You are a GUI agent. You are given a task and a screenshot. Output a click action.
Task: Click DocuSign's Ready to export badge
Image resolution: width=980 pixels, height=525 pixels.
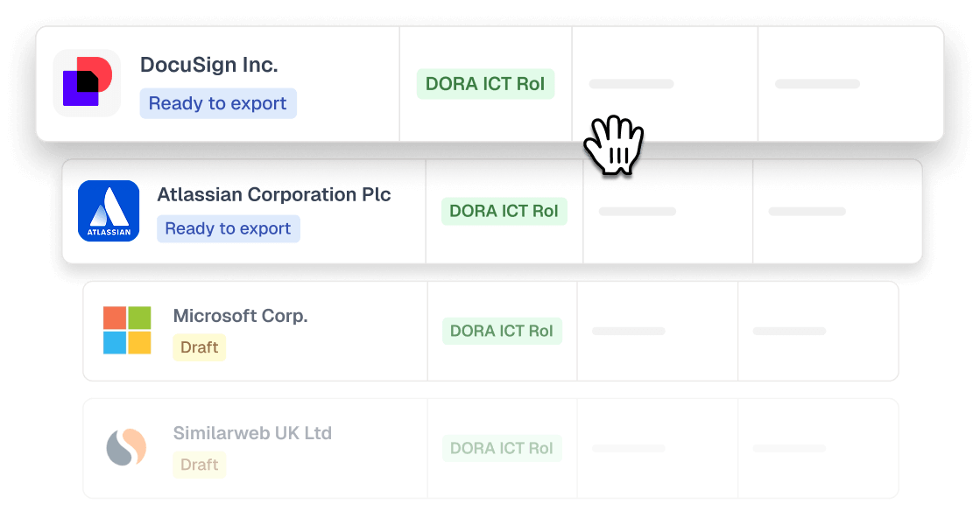(x=218, y=103)
